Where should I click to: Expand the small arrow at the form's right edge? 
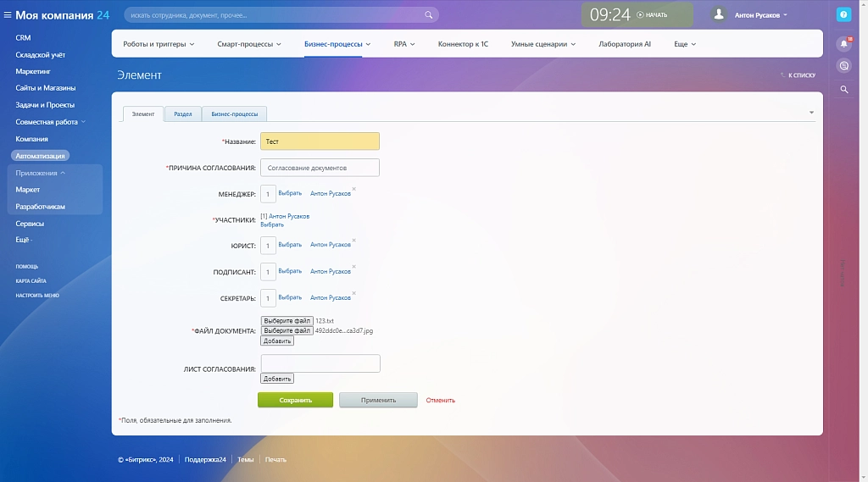pos(811,113)
